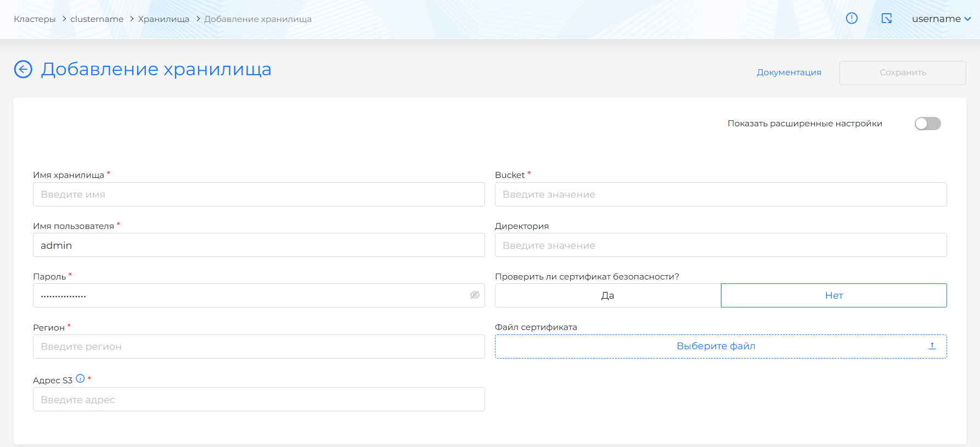Toggle password visibility eye icon
Screen dimensions: 980x447
475,295
